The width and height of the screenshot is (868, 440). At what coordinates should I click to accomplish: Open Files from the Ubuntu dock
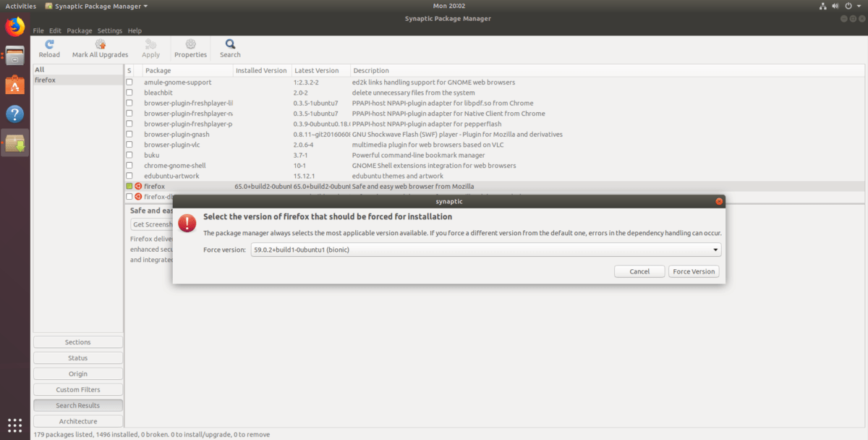click(14, 56)
